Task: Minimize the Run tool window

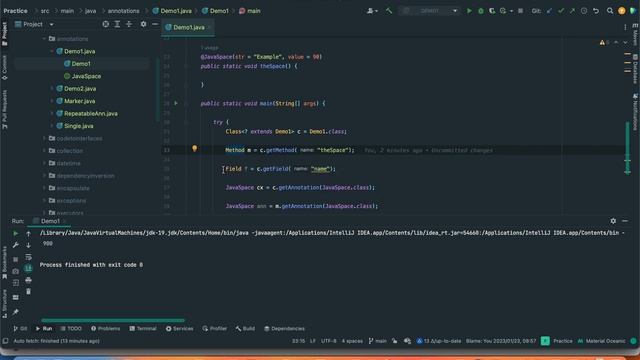Action: pyautogui.click(x=625, y=221)
